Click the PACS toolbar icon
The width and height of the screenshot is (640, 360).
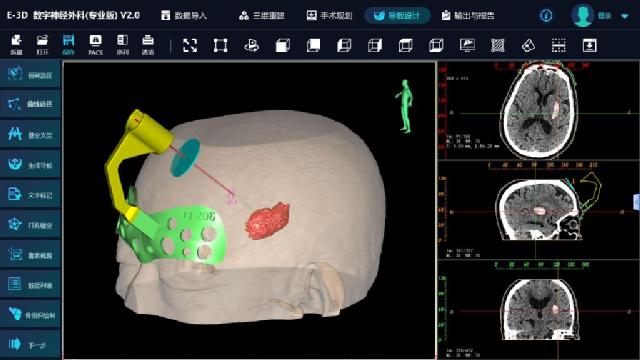(96, 45)
